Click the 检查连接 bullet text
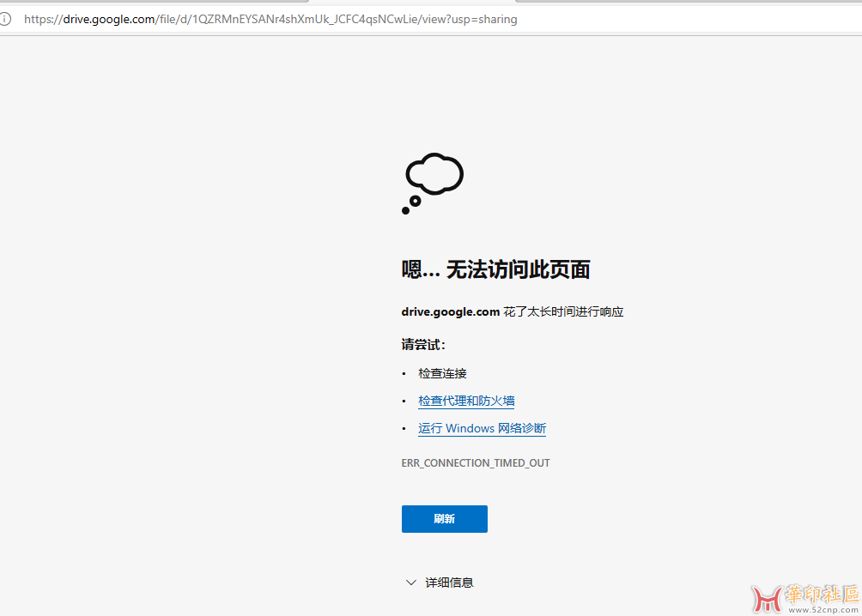This screenshot has height=616, width=862. (x=442, y=373)
